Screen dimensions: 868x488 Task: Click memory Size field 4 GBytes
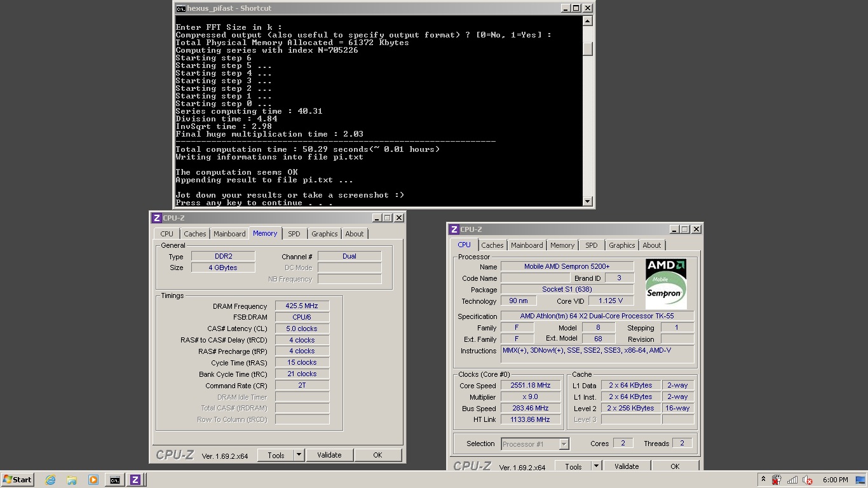223,268
